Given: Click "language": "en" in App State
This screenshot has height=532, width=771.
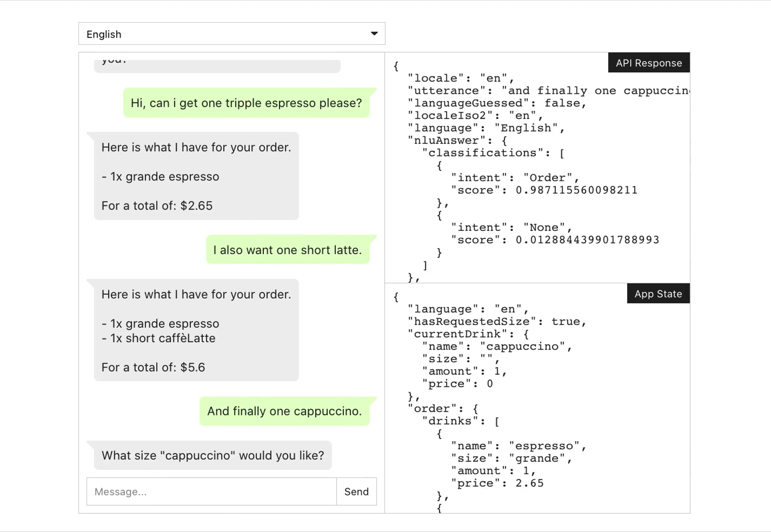Looking at the screenshot, I should pos(468,309).
